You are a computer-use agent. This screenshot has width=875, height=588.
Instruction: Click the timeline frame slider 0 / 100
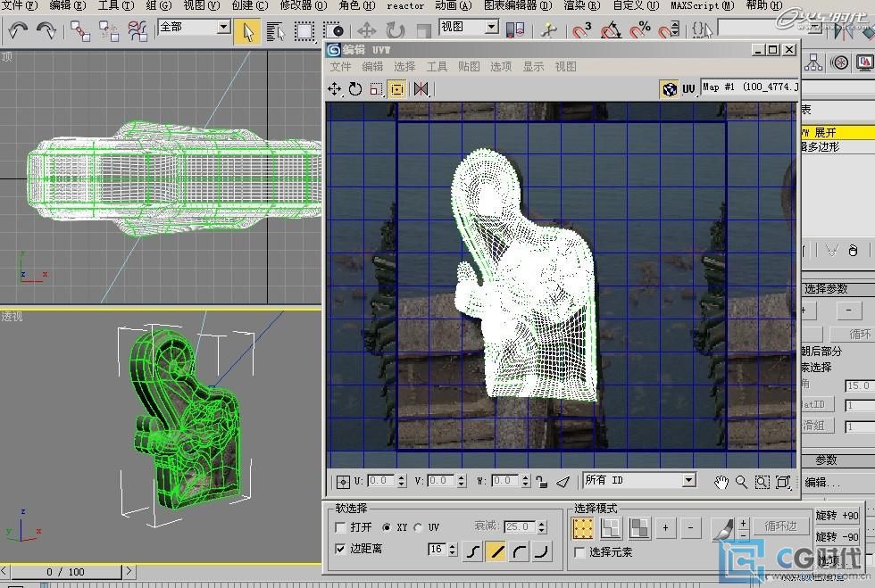[x=66, y=572]
